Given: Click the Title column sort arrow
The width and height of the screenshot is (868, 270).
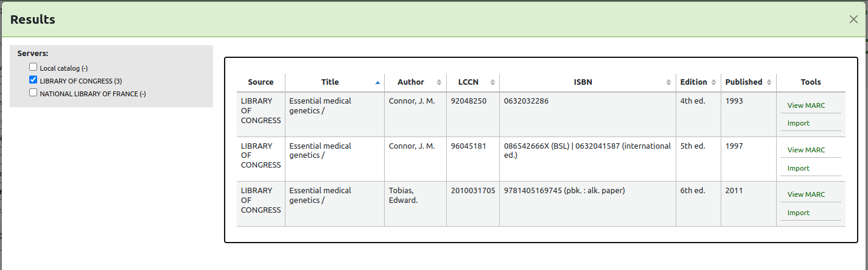Looking at the screenshot, I should 377,82.
